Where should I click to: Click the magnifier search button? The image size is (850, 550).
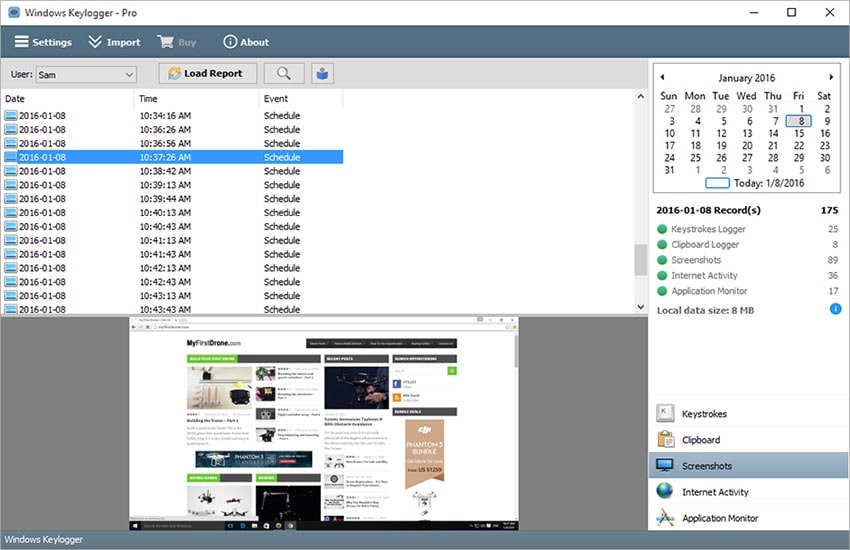point(284,73)
